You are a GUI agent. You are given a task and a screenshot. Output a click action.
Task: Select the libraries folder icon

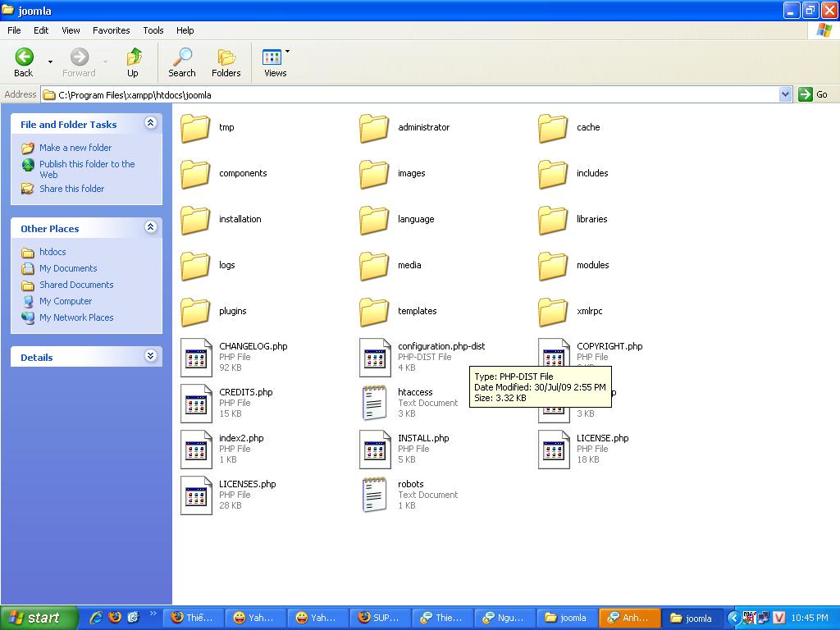point(553,220)
